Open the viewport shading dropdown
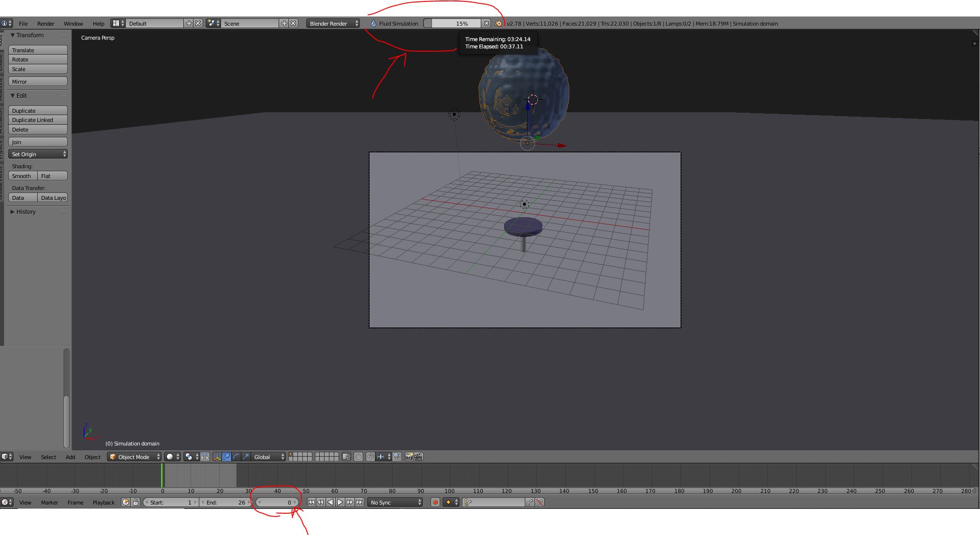 (x=172, y=457)
